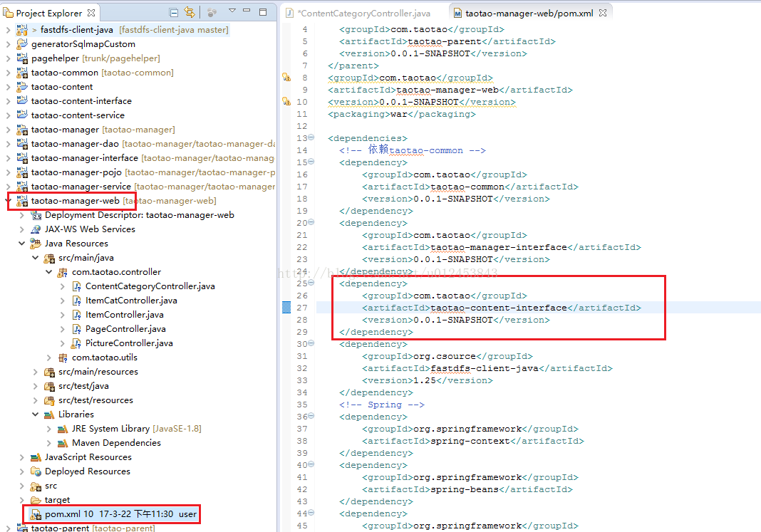Minimize the Project Explorer panel

247,11
